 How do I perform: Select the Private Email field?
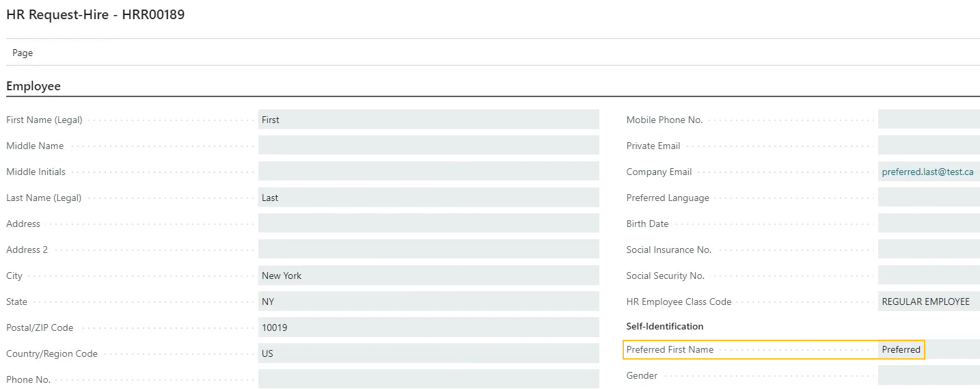pos(928,146)
